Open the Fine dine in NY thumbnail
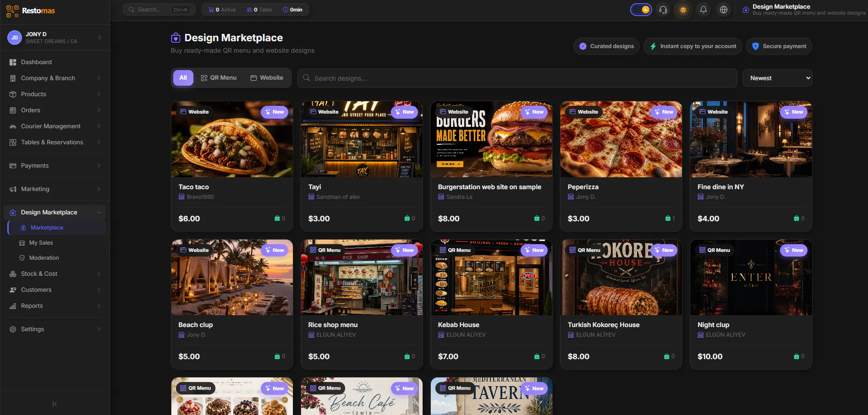 pyautogui.click(x=751, y=139)
